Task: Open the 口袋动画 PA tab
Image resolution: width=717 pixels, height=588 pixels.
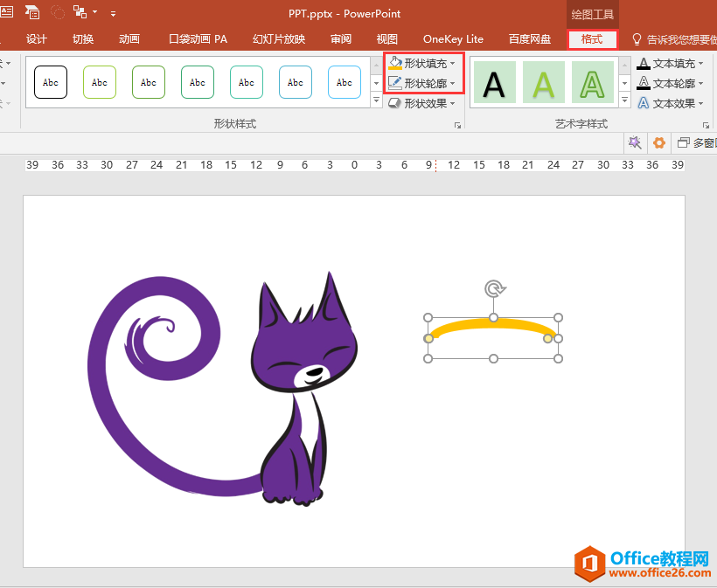Action: [198, 39]
